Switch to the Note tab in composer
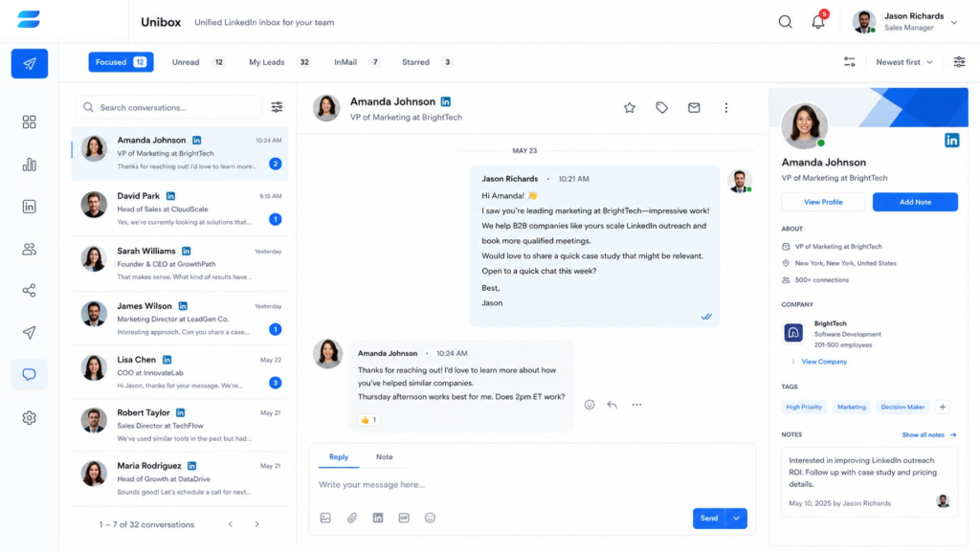 [385, 457]
